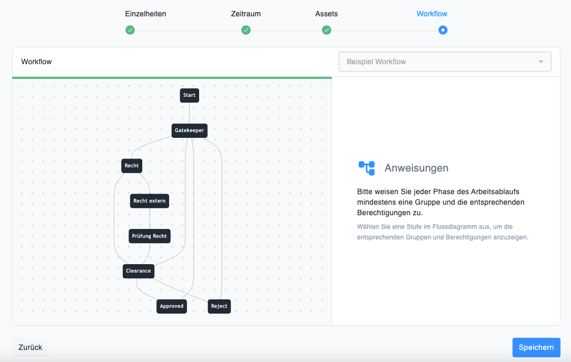
Task: Go to the Zeitraum step label
Action: click(246, 14)
